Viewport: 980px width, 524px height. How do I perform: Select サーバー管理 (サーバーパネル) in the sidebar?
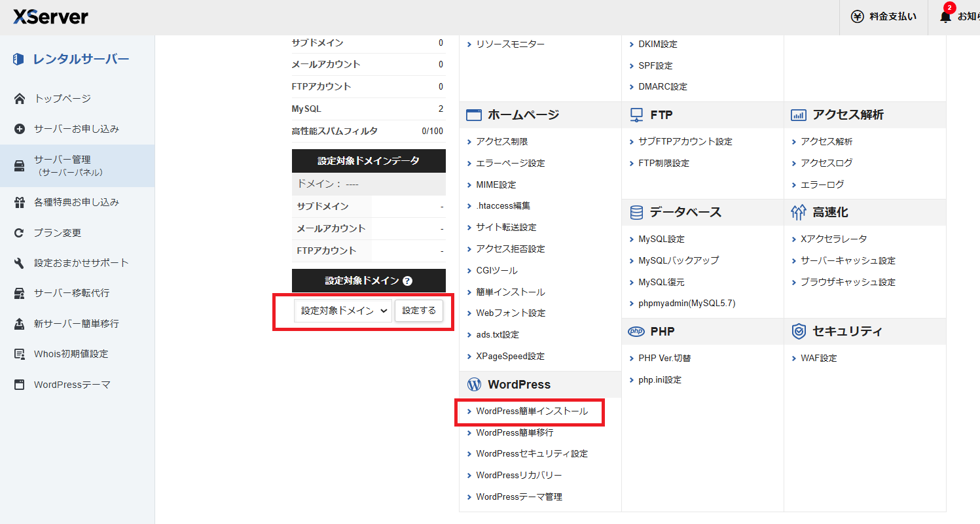click(x=77, y=166)
